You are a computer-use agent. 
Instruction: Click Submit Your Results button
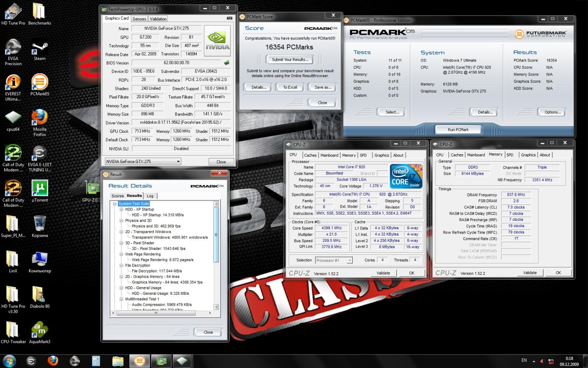[290, 60]
